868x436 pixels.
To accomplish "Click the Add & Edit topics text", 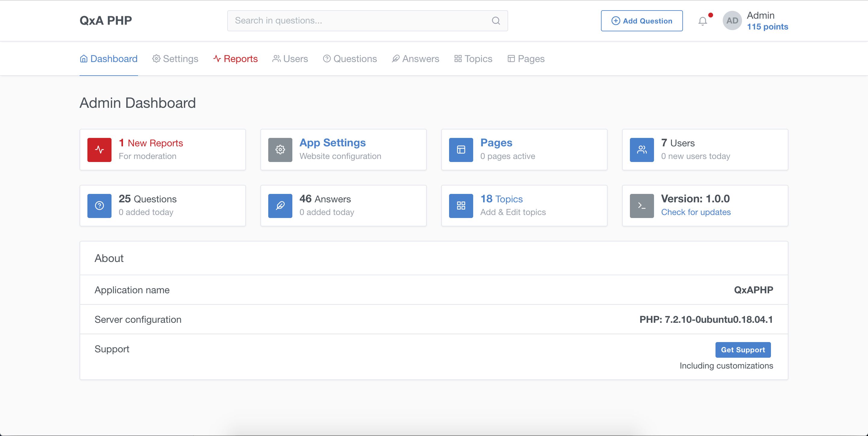I will pyautogui.click(x=513, y=212).
